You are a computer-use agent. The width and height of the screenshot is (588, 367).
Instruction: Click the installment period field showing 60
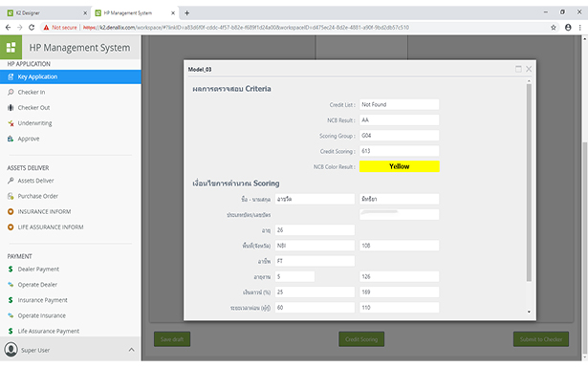point(315,308)
